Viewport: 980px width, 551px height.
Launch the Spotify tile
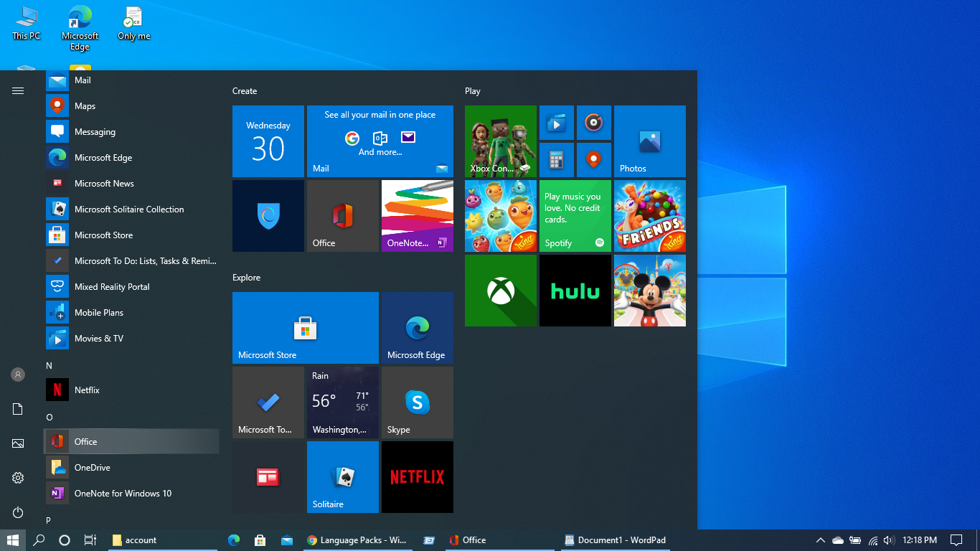point(575,216)
